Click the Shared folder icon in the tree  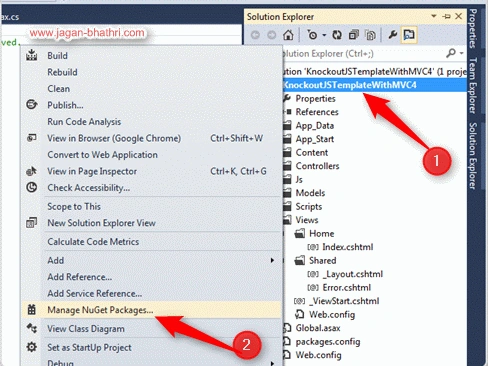point(300,260)
